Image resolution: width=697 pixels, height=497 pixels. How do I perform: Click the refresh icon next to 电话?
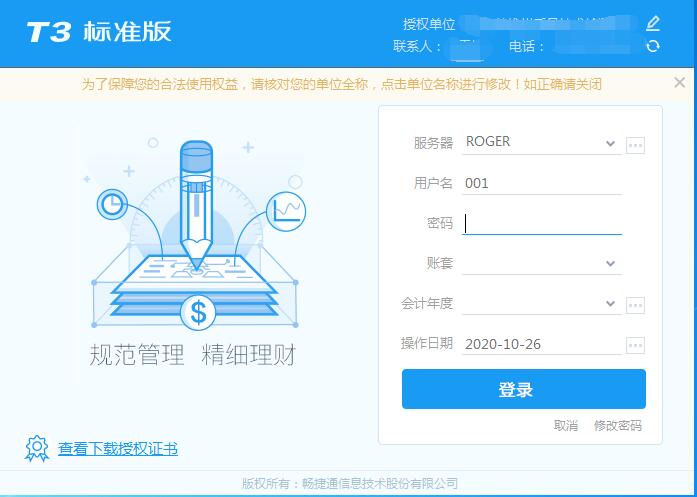tap(653, 46)
